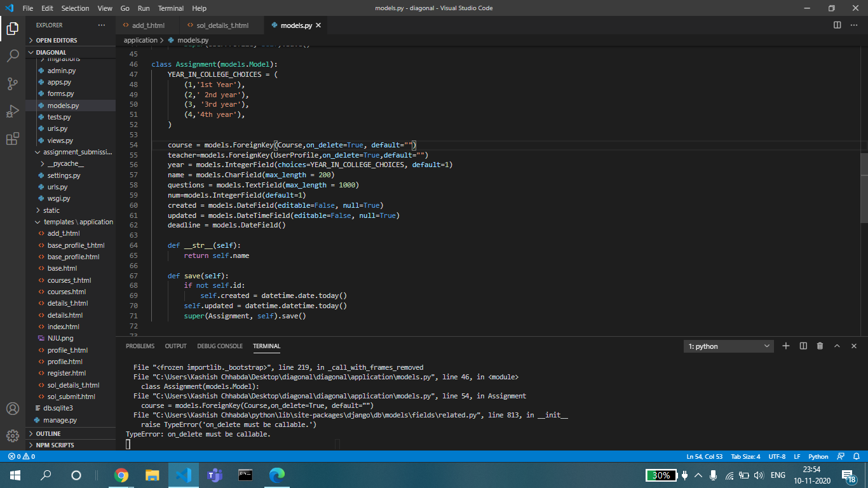Check the 30% battery indicator in taskbar
The height and width of the screenshot is (488, 868).
(x=660, y=475)
